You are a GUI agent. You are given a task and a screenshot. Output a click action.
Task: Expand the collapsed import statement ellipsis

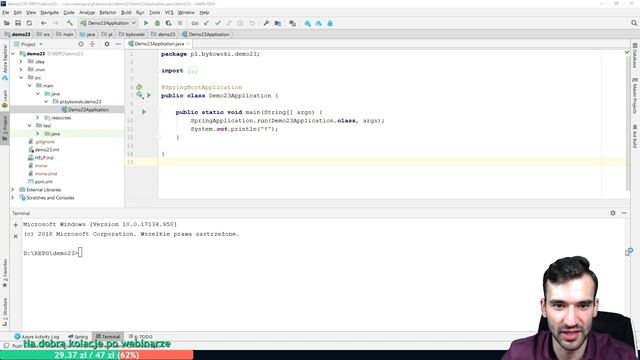point(192,71)
